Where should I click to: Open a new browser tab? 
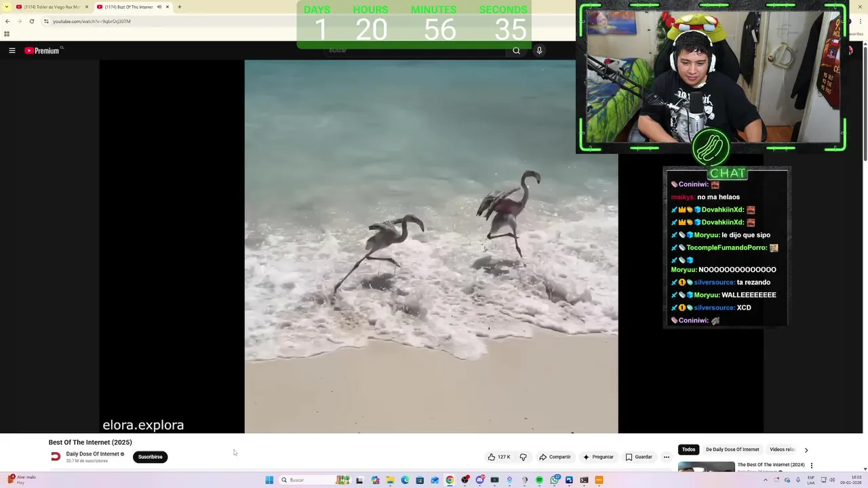tap(180, 7)
